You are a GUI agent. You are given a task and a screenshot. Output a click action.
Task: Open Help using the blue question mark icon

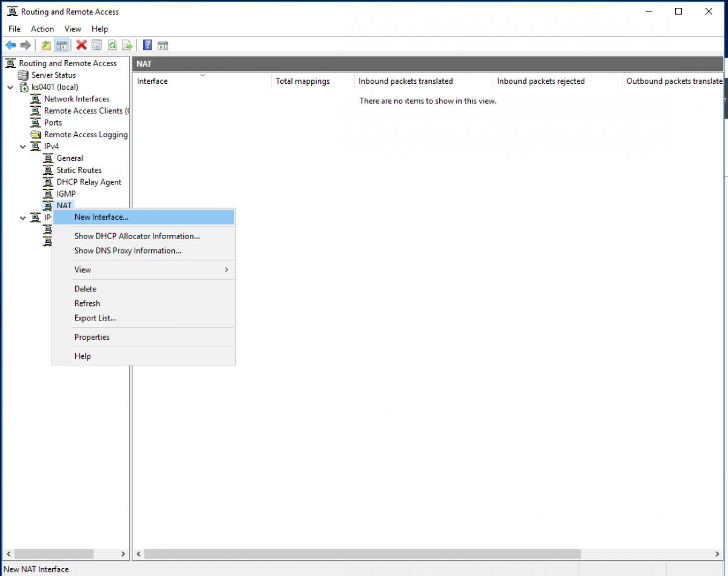click(x=147, y=44)
